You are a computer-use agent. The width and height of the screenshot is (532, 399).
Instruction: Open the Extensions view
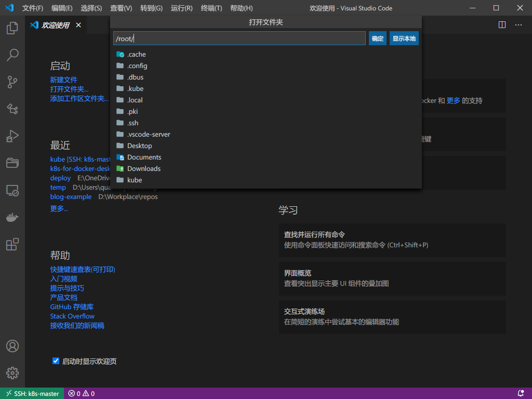point(12,244)
